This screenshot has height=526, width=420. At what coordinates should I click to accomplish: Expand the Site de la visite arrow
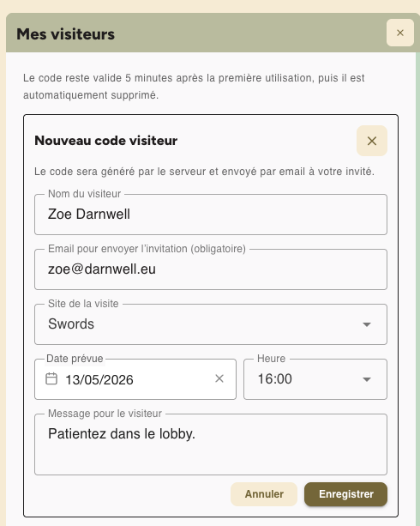coord(367,324)
